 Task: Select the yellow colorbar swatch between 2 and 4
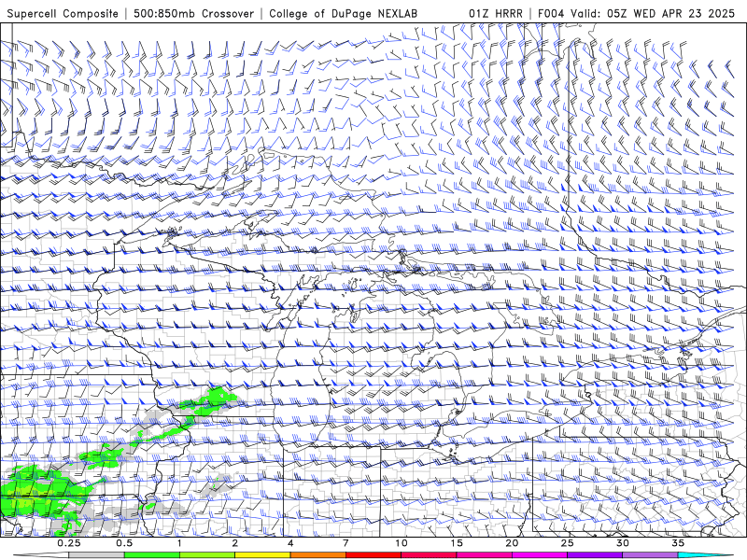262,555
